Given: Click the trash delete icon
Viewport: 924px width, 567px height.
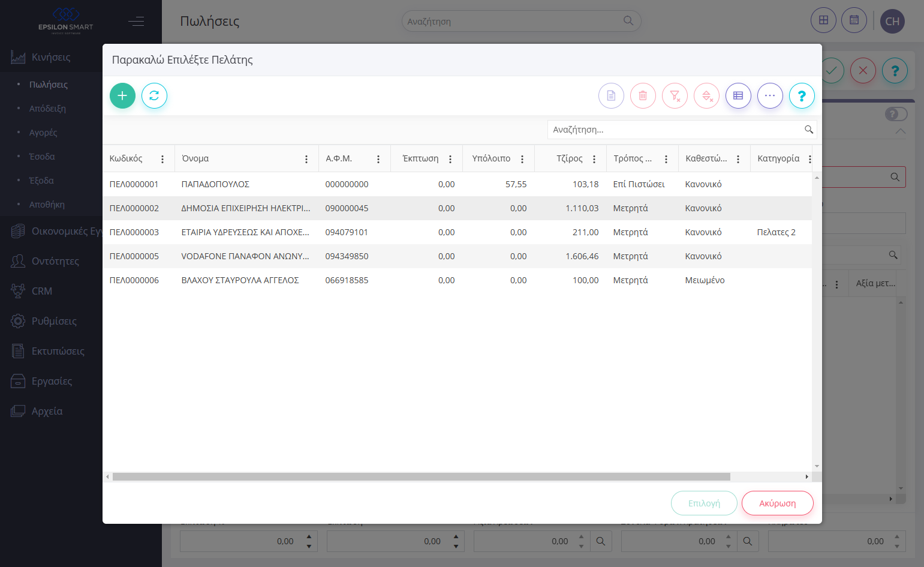Looking at the screenshot, I should pyautogui.click(x=643, y=95).
